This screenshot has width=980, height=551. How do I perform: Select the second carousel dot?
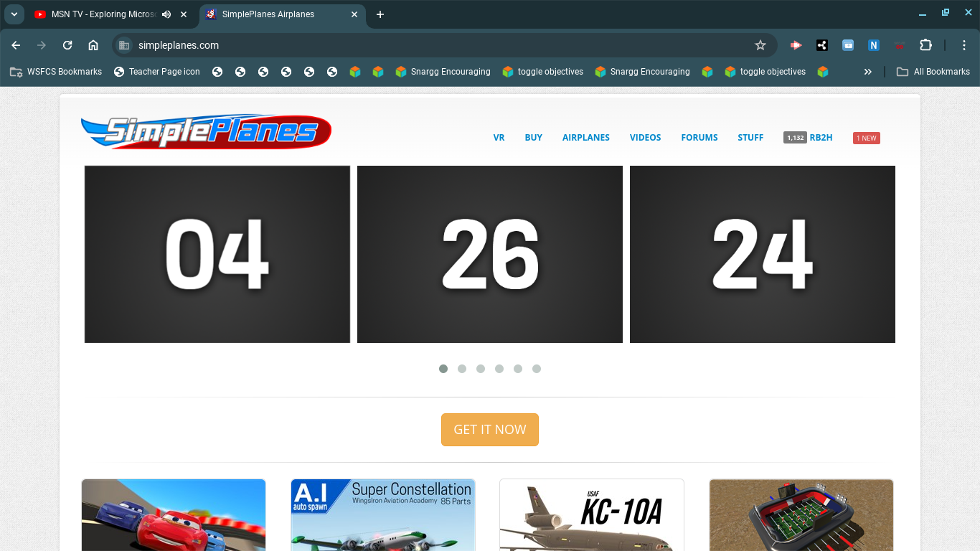coord(462,369)
